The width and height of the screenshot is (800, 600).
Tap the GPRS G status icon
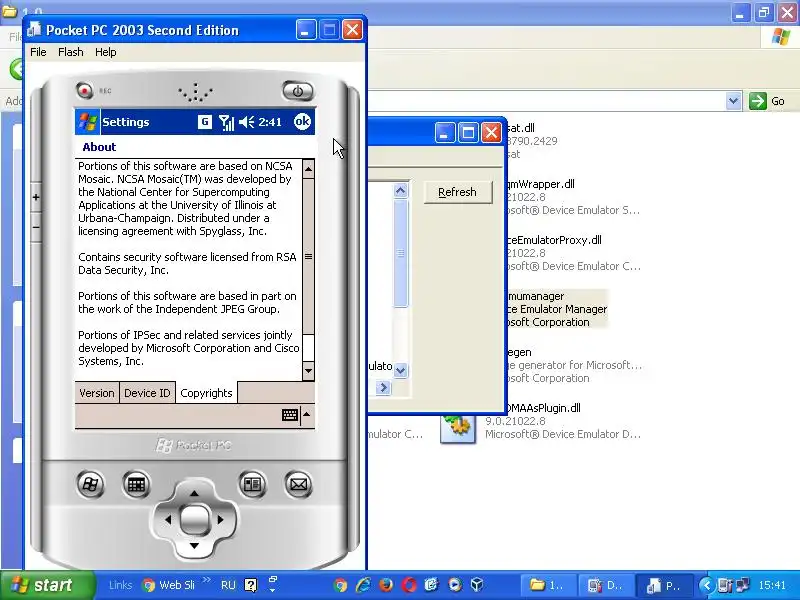click(205, 121)
